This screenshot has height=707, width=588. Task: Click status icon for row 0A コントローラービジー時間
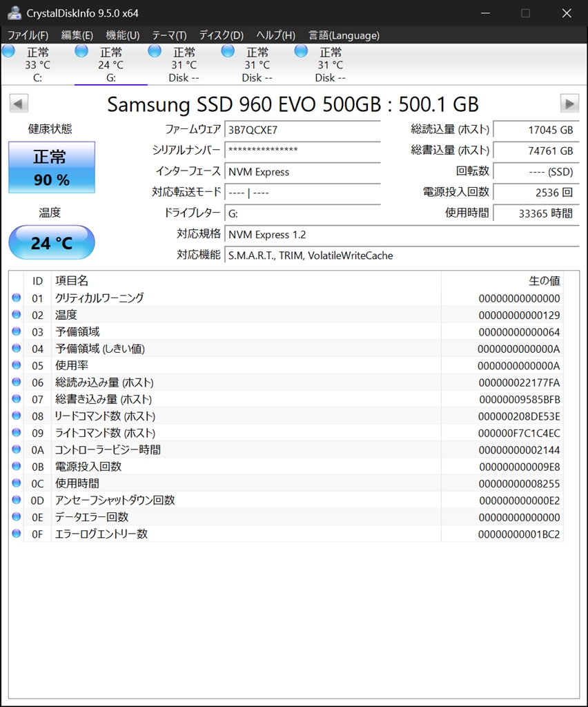click(x=17, y=449)
